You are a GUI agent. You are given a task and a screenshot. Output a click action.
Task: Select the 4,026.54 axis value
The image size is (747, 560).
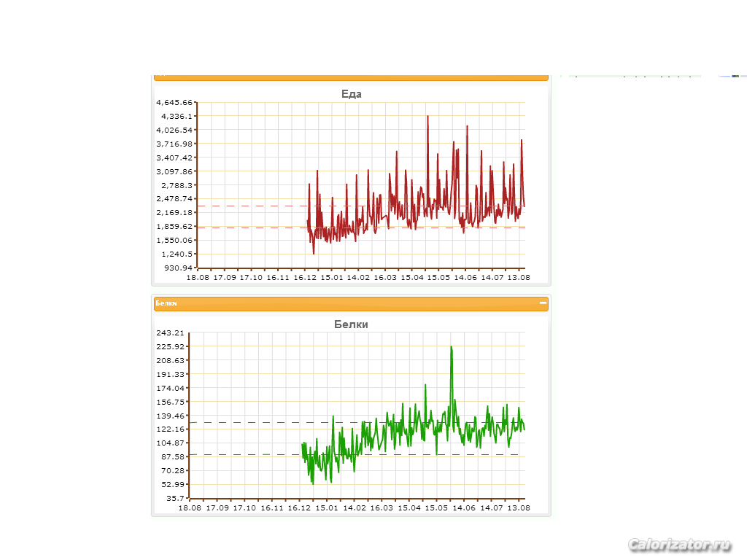[174, 130]
